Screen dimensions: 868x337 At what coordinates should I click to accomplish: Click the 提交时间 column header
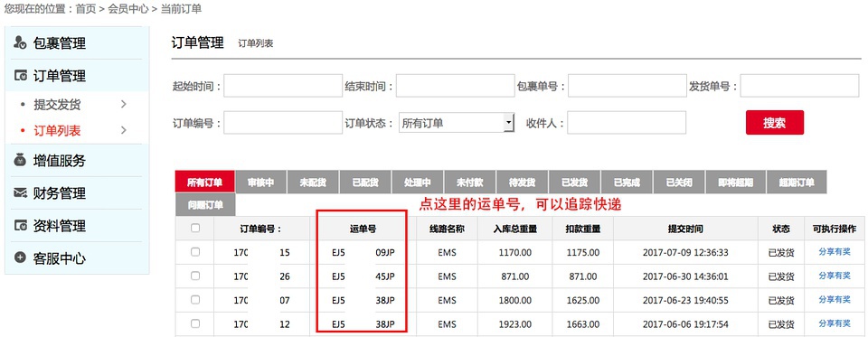[685, 229]
